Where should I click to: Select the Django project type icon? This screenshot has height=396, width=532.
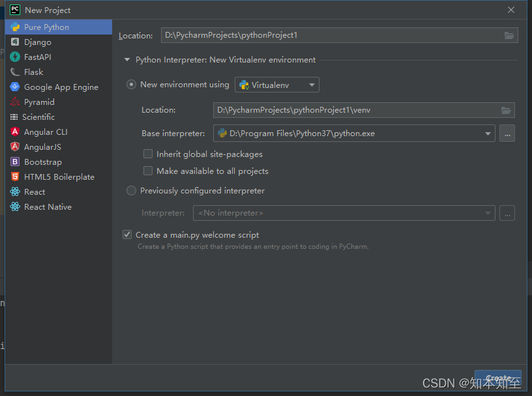click(14, 42)
